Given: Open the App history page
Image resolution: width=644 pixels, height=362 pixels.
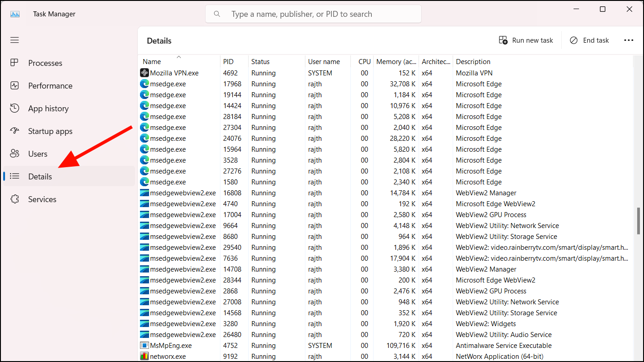Looking at the screenshot, I should (x=69, y=109).
